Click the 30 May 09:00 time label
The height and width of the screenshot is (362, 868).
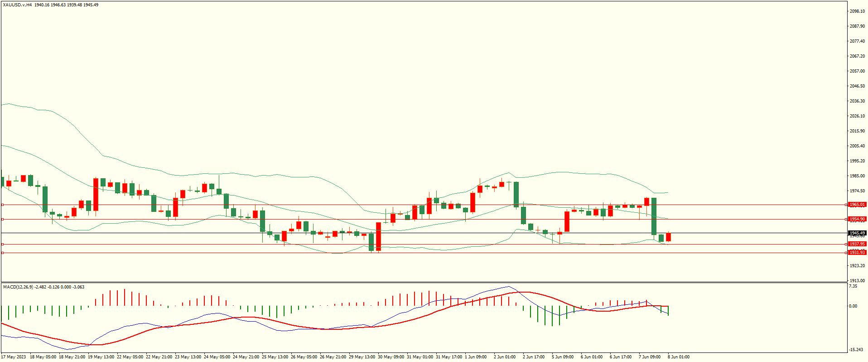coord(391,357)
